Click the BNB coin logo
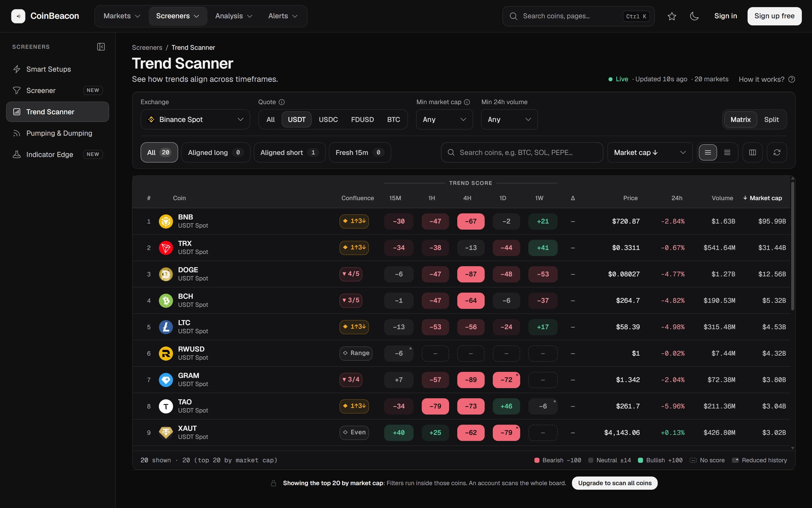 (x=166, y=221)
